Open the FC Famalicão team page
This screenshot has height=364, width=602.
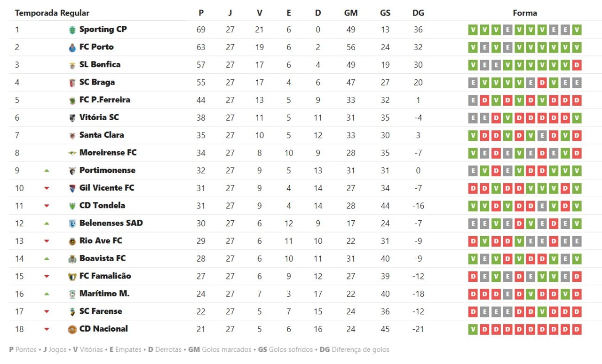(105, 276)
